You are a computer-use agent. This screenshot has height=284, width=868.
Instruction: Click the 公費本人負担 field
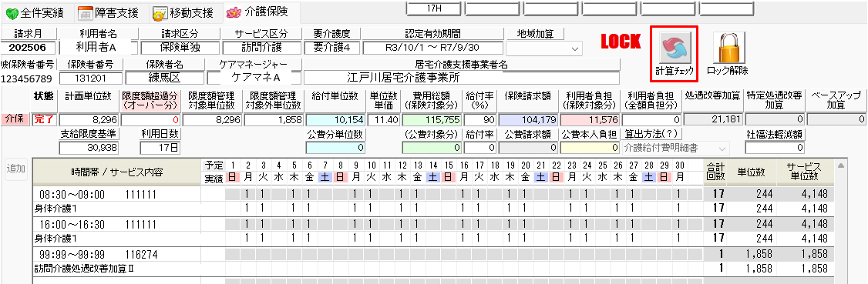click(x=590, y=148)
